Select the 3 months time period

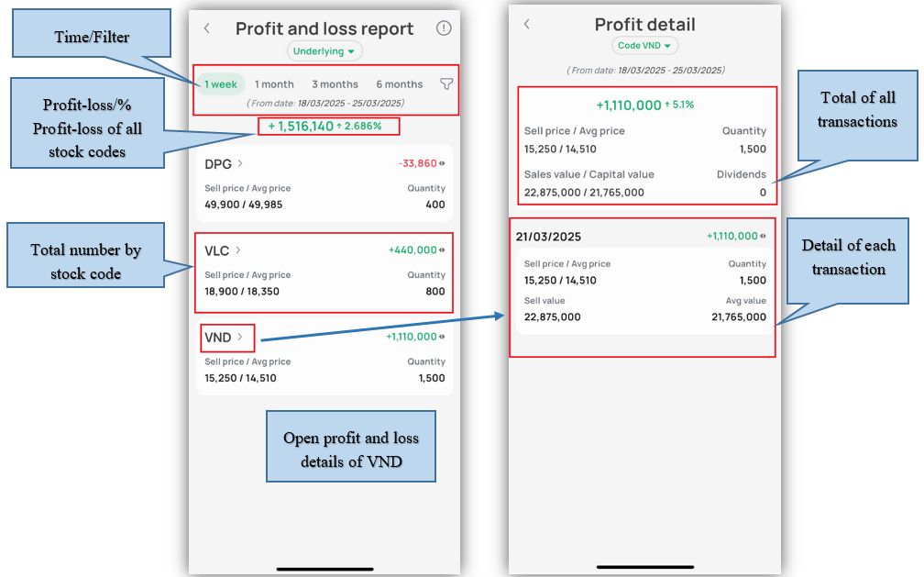tap(335, 84)
